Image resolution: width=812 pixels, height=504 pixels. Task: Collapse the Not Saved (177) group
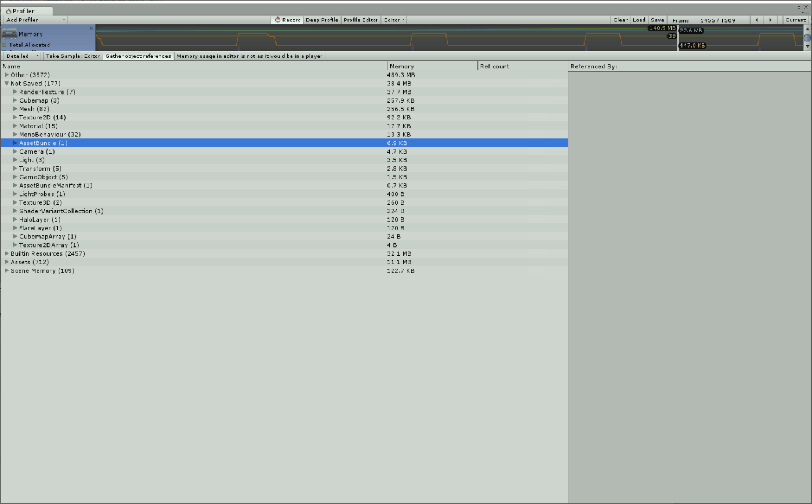point(6,84)
